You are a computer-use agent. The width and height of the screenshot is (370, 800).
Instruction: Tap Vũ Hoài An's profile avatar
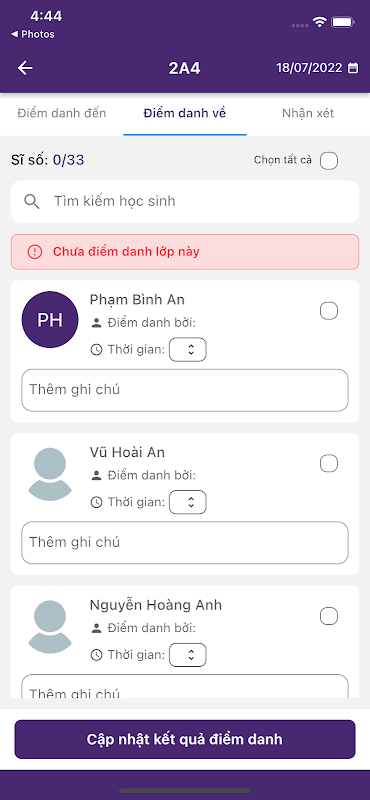tap(50, 474)
